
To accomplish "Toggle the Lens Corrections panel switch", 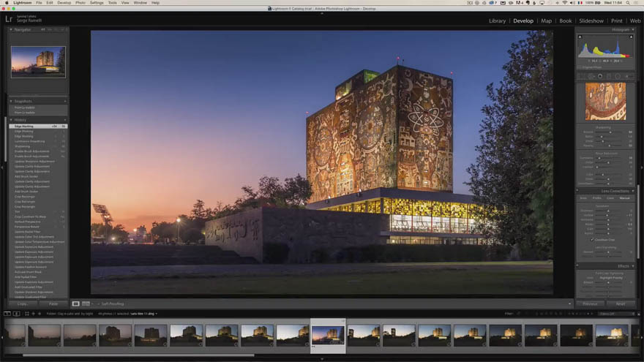I will (x=577, y=191).
